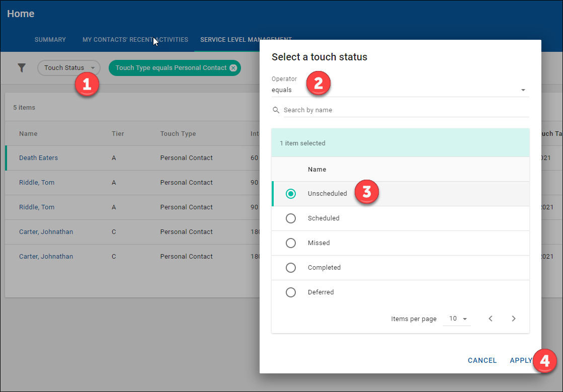Go to the next page of statuses
563x392 pixels.
(x=514, y=319)
